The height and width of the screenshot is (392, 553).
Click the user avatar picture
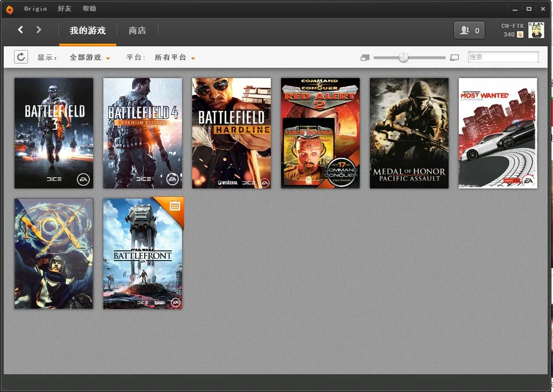[536, 30]
